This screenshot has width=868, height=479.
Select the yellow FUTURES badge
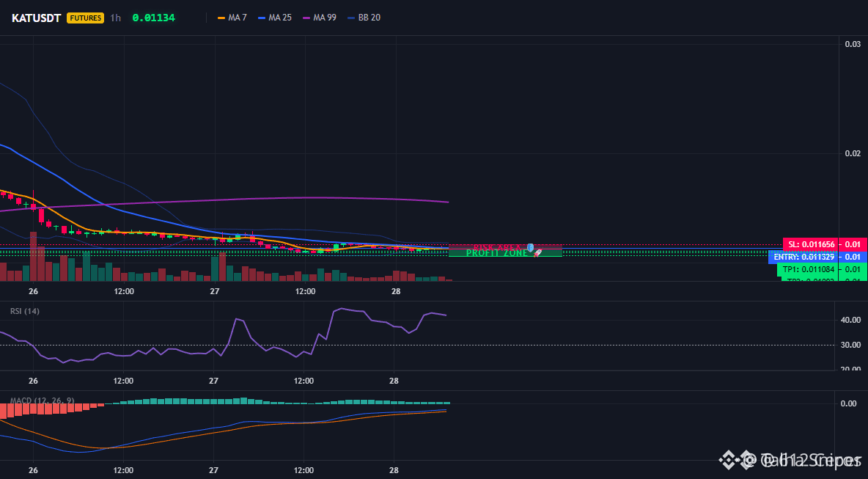pos(85,18)
